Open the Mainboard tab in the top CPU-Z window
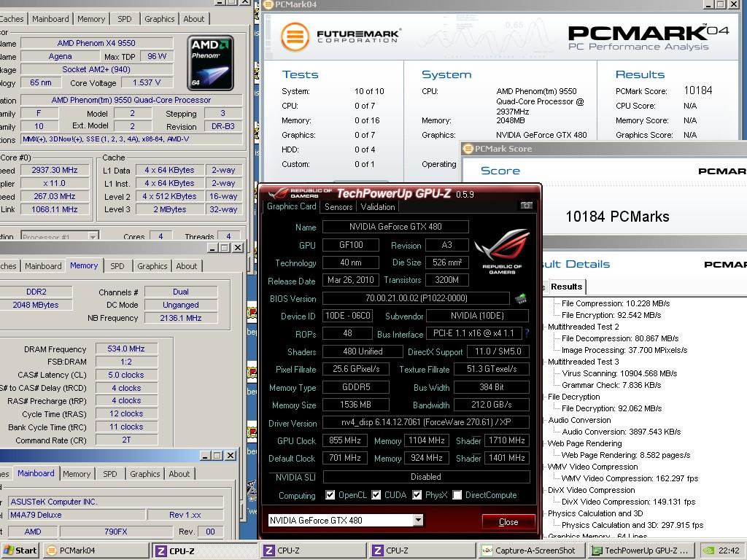This screenshot has width=747, height=560. point(50,19)
